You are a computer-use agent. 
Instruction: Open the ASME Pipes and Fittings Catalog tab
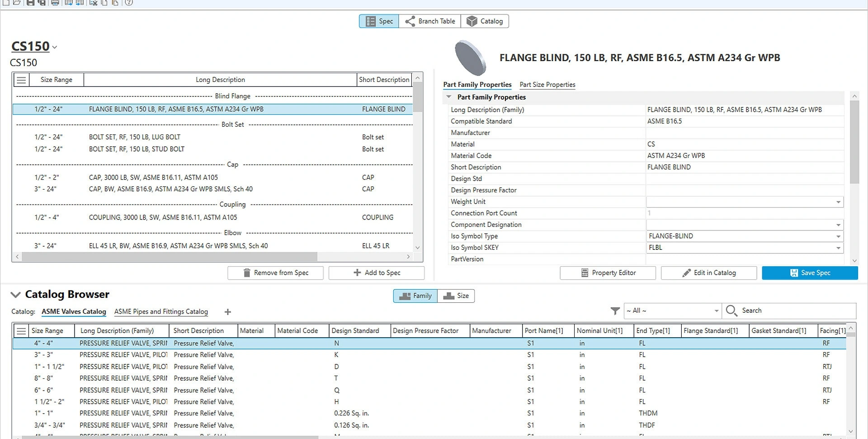click(x=161, y=311)
